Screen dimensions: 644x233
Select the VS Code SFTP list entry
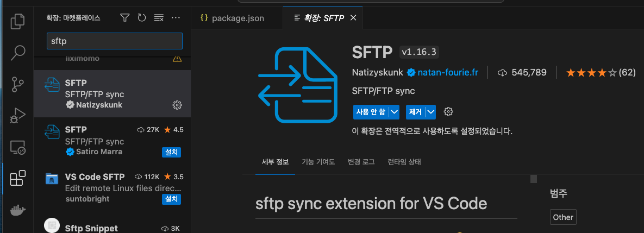112,188
